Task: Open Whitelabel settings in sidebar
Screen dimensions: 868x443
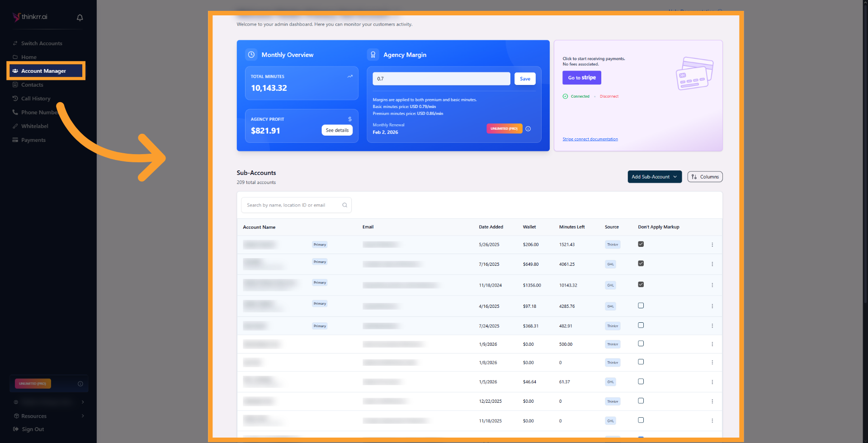Action: 35,126
